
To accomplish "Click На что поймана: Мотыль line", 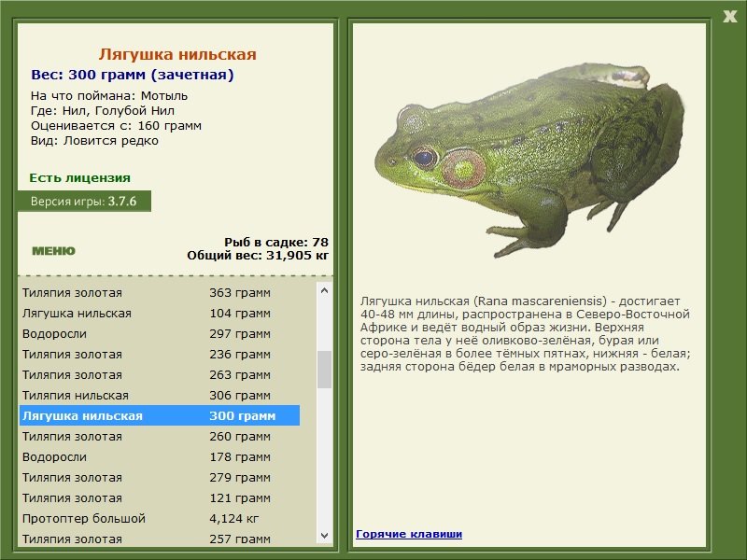I will tap(109, 96).
